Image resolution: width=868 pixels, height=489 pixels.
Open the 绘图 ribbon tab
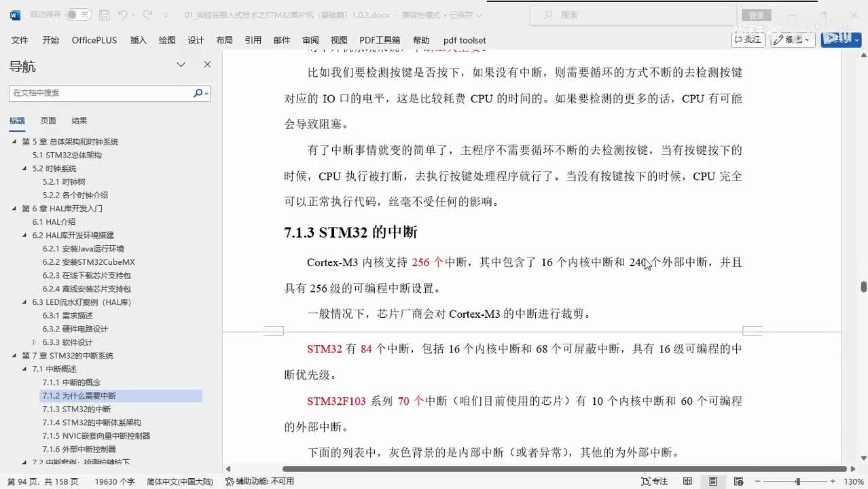point(167,40)
